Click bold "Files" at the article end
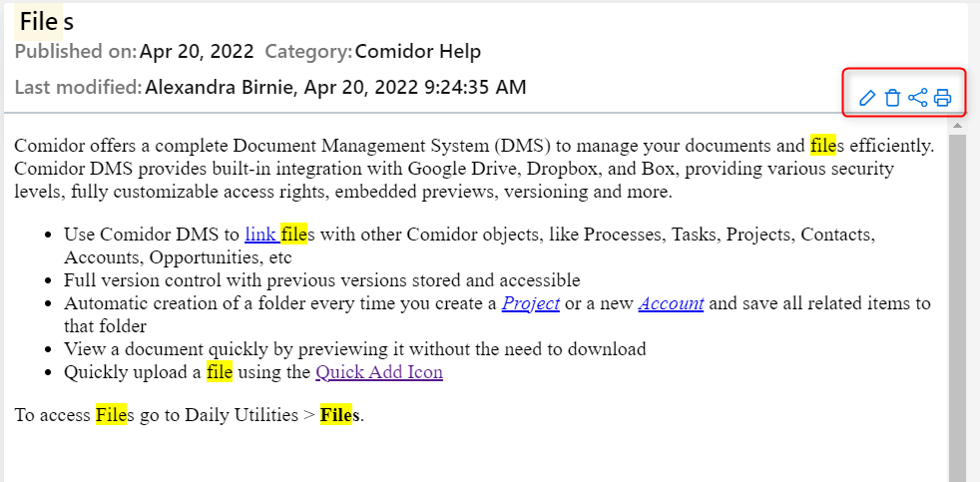Image resolution: width=980 pixels, height=482 pixels. pyautogui.click(x=340, y=415)
